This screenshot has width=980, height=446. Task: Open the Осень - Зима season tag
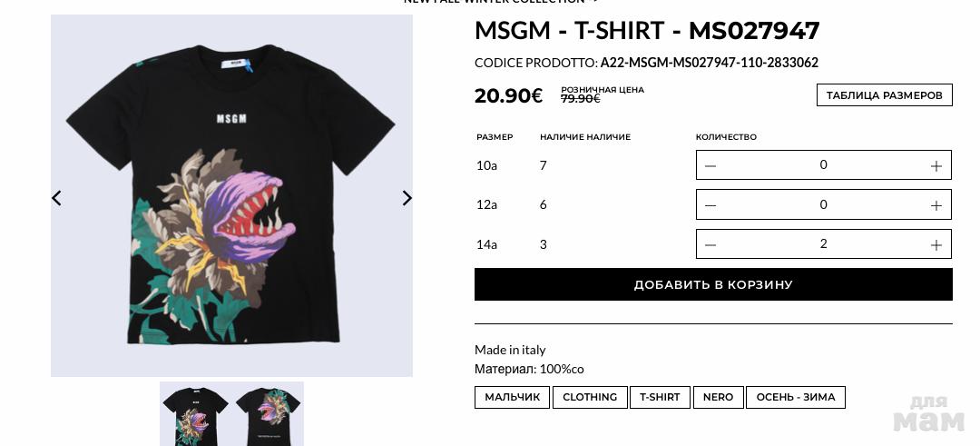click(796, 397)
